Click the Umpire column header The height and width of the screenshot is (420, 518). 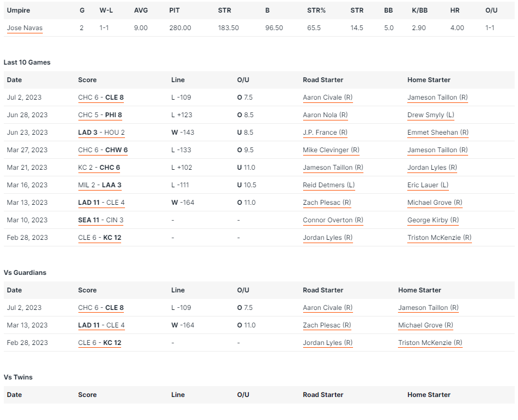[x=19, y=10]
